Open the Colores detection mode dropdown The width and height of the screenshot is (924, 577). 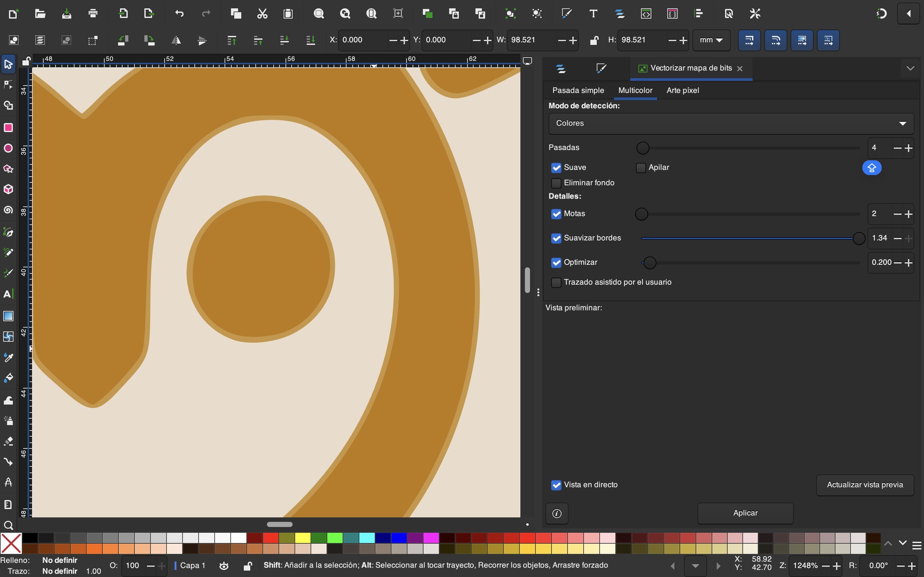(731, 123)
